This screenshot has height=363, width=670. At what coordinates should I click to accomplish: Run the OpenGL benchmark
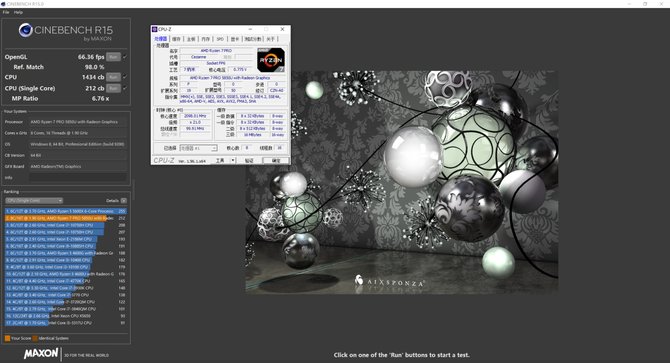click(x=113, y=57)
